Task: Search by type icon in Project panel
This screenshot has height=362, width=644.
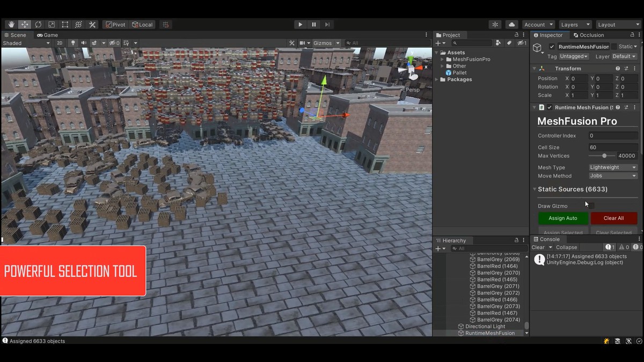Action: point(499,43)
